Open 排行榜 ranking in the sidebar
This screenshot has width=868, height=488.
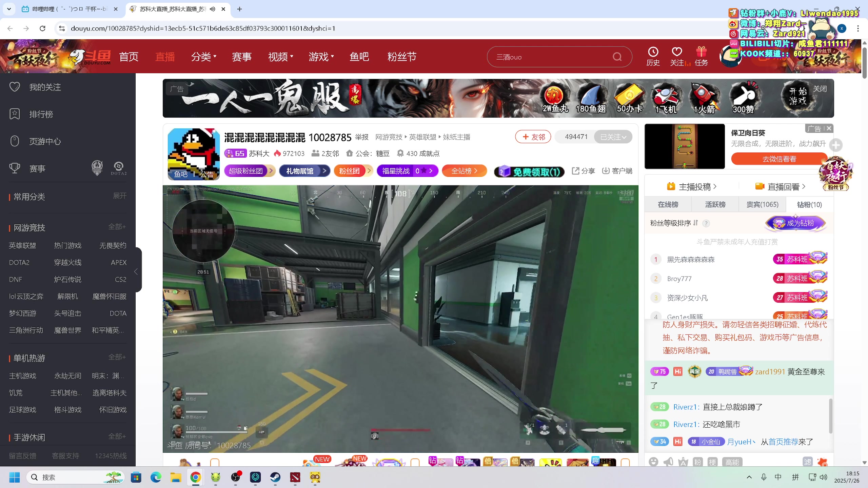point(41,114)
